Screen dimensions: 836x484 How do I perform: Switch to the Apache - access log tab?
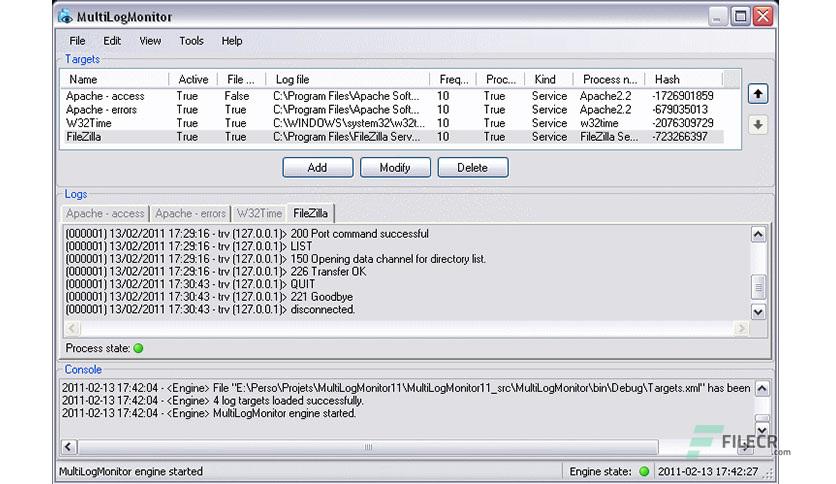point(105,214)
